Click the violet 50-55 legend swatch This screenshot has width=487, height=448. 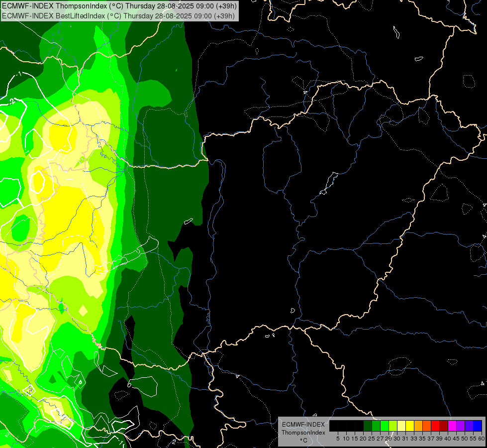coord(469,426)
